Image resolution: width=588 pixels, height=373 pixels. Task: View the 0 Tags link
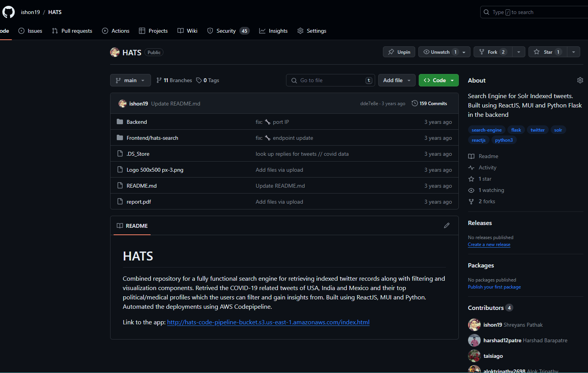(x=208, y=80)
